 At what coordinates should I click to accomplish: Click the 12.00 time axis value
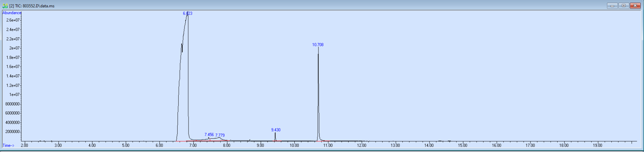point(362,145)
